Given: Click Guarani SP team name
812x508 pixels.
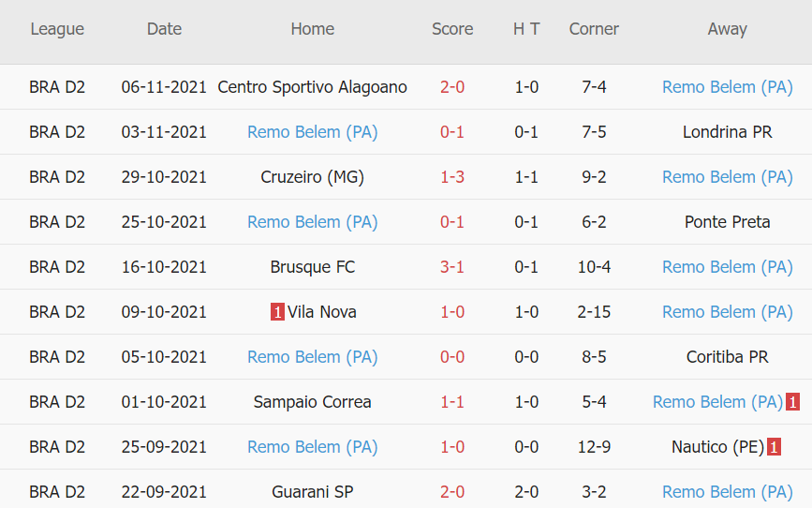Looking at the screenshot, I should pos(312,492).
